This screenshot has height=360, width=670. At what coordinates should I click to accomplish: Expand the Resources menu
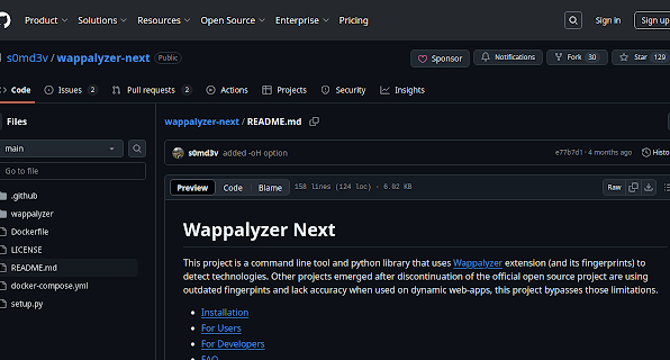click(163, 20)
